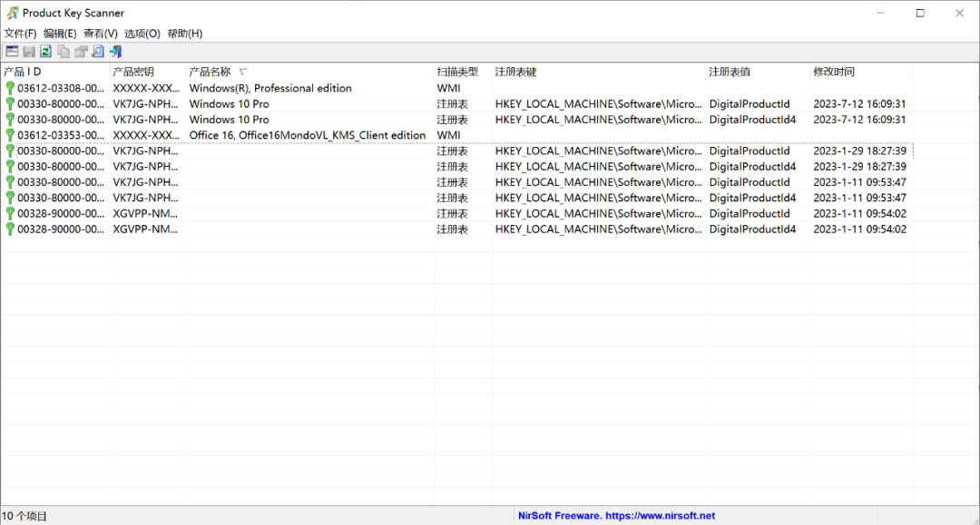Click the copy selected items icon
This screenshot has width=980, height=525.
point(64,52)
